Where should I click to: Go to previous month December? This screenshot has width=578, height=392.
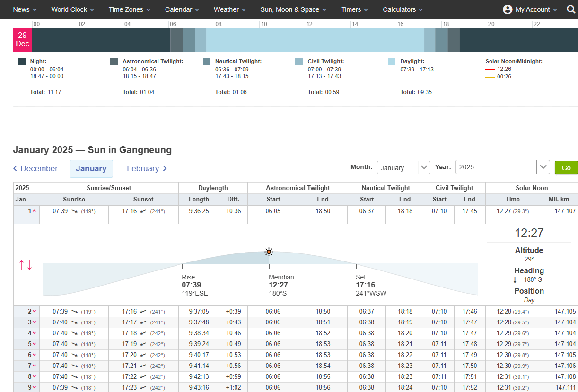pos(35,168)
